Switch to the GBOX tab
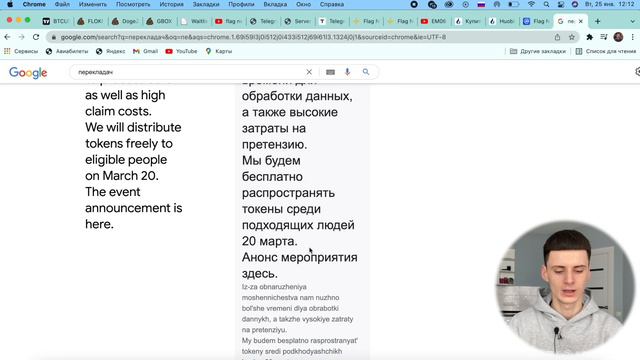 tap(160, 21)
